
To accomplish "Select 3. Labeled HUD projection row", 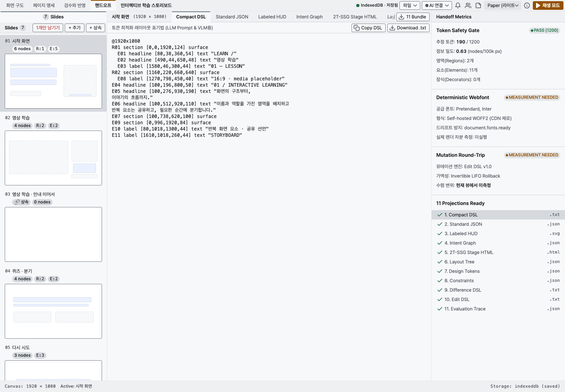I will pyautogui.click(x=498, y=234).
